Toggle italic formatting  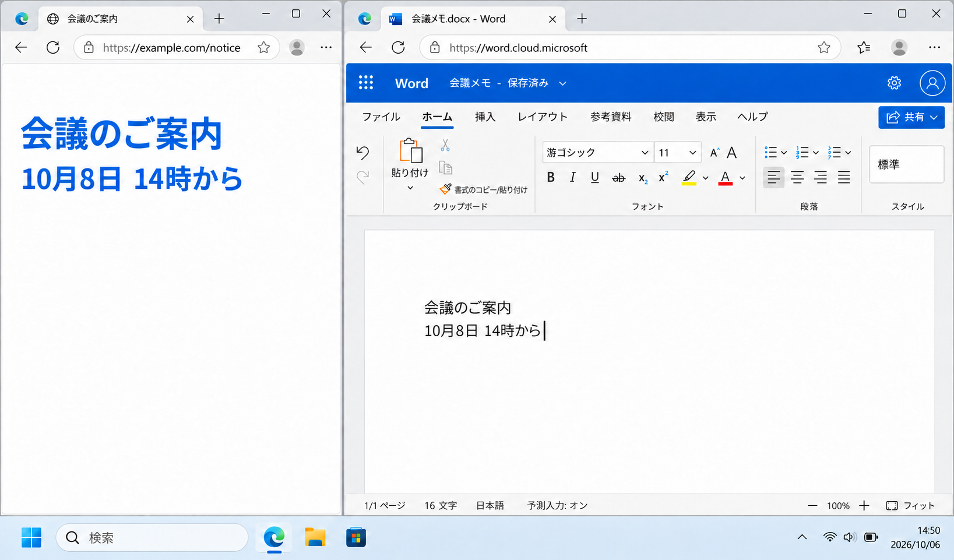point(572,178)
